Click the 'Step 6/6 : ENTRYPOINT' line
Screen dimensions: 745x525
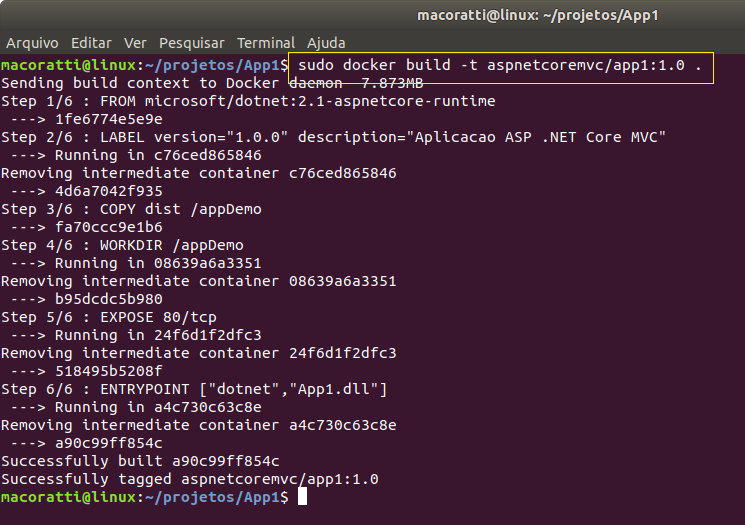(194, 389)
